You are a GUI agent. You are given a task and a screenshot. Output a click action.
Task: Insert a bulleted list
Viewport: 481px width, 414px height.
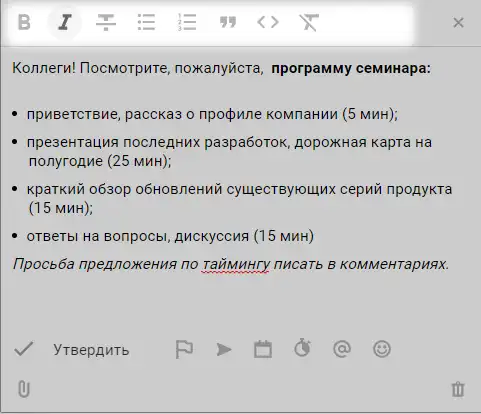pos(146,23)
